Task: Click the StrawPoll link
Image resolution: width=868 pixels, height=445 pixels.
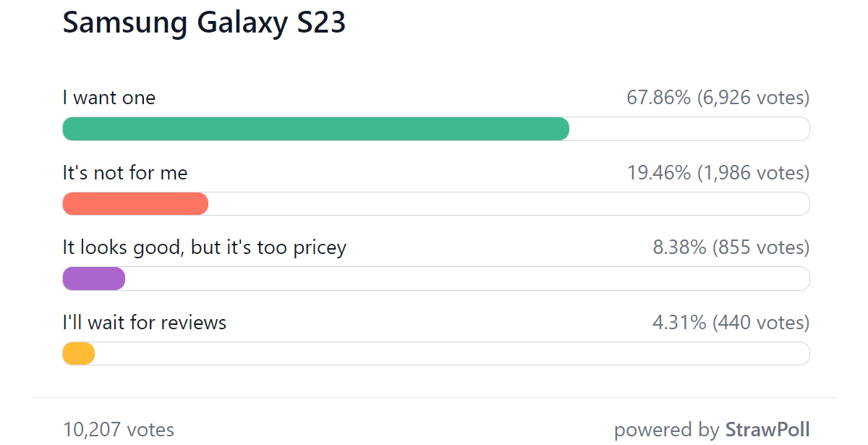Action: (x=767, y=430)
